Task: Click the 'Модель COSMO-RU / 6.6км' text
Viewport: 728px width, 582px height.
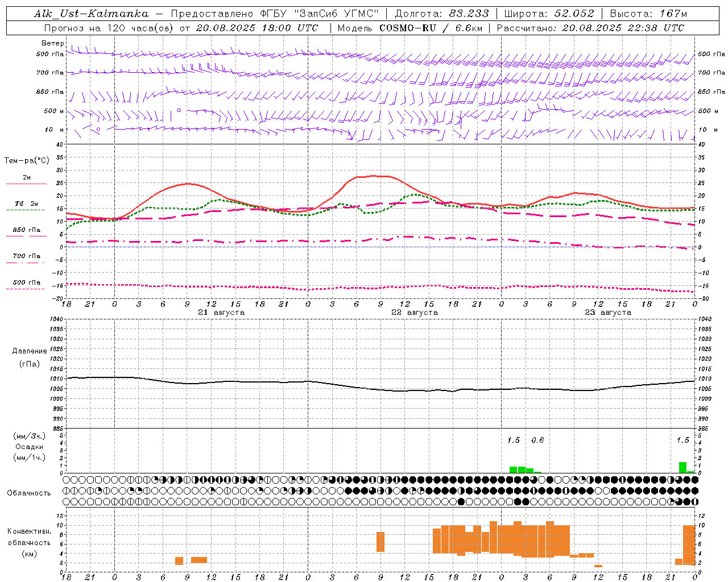Action: click(x=409, y=28)
